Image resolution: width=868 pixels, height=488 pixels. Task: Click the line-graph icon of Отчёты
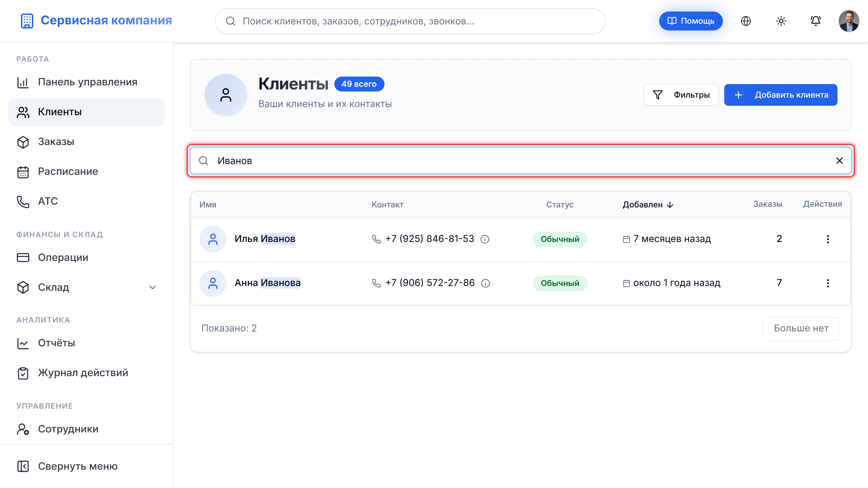click(x=23, y=343)
